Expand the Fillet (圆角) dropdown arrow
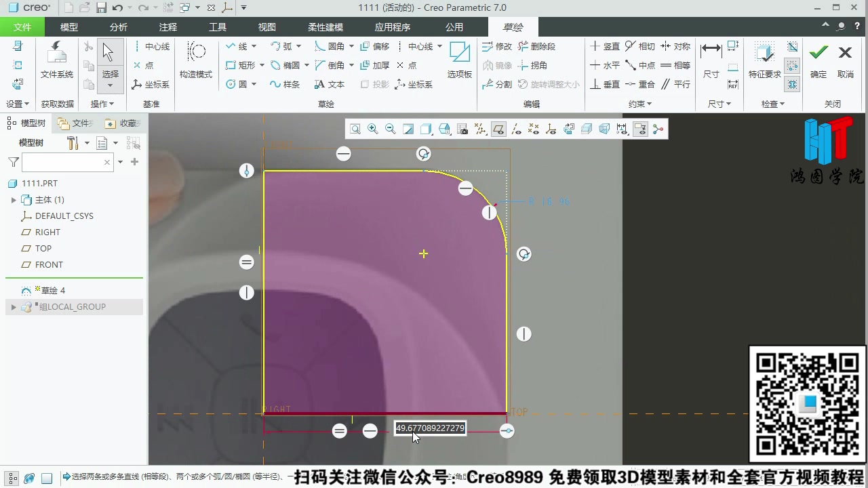Image resolution: width=868 pixels, height=488 pixels. click(x=351, y=47)
